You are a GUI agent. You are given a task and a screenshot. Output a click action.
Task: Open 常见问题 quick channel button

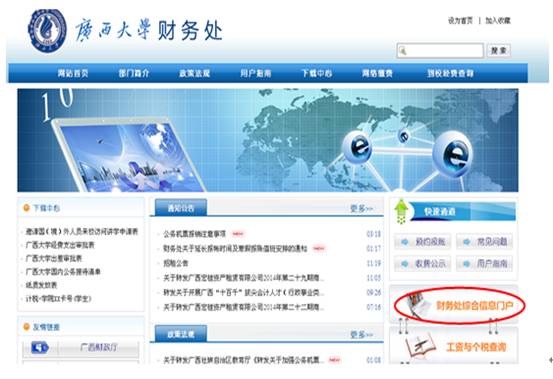(x=484, y=242)
